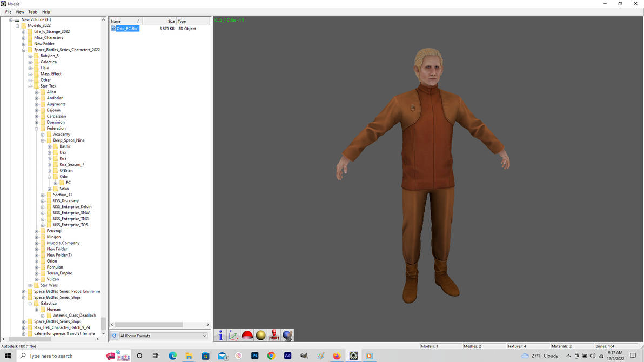Expand the Babylon_5 folder node
The height and width of the screenshot is (362, 644).
click(x=30, y=56)
